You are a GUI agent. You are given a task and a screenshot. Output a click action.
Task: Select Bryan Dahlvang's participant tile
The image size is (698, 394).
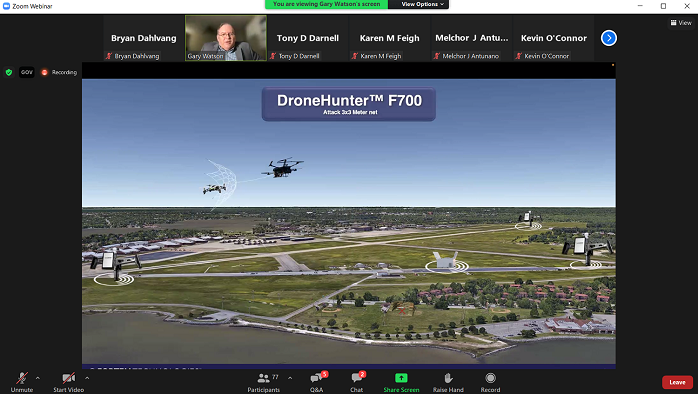coord(143,38)
